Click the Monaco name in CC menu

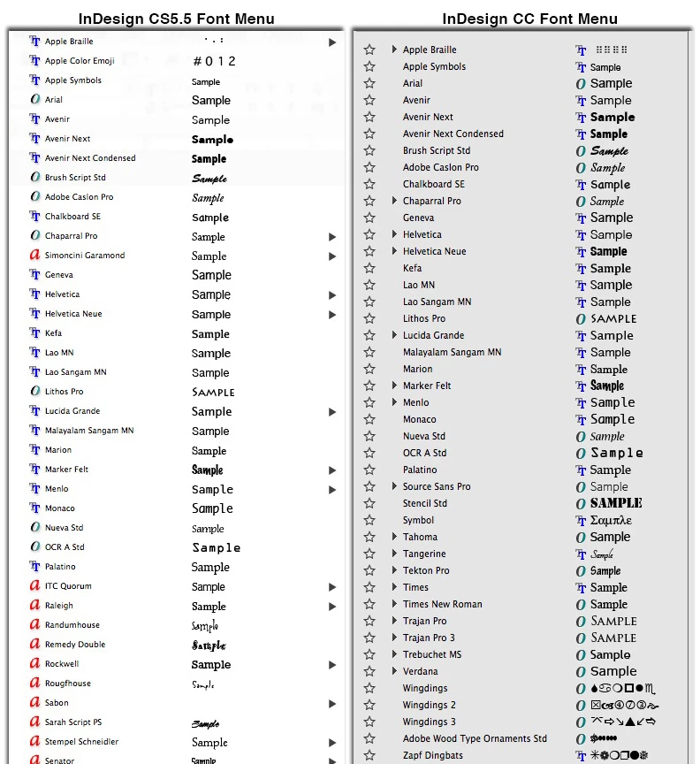pos(420,419)
